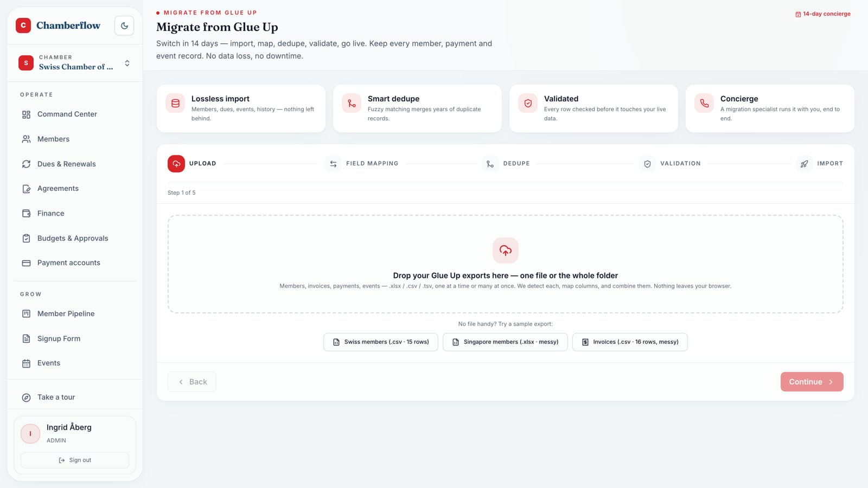Viewport: 868px width, 488px height.
Task: Click the Budgets clipboard-check icon
Action: coord(26,238)
